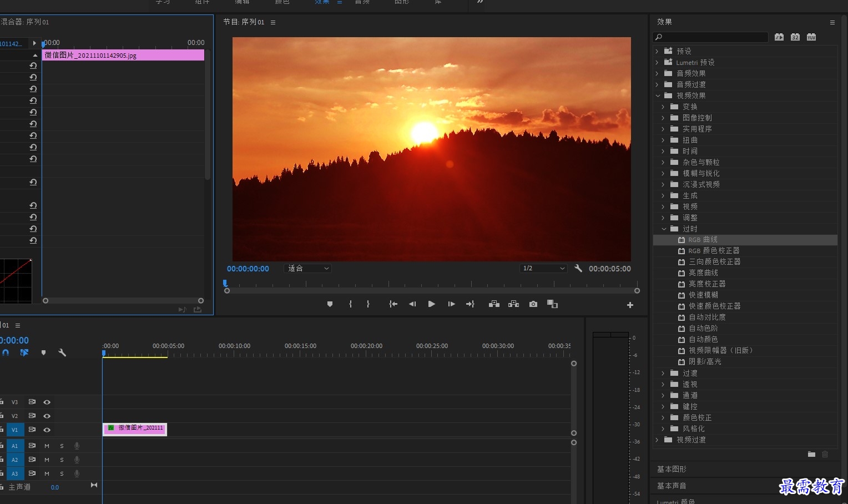Image resolution: width=848 pixels, height=504 pixels.
Task: Open the button editor plus icon
Action: (x=630, y=305)
